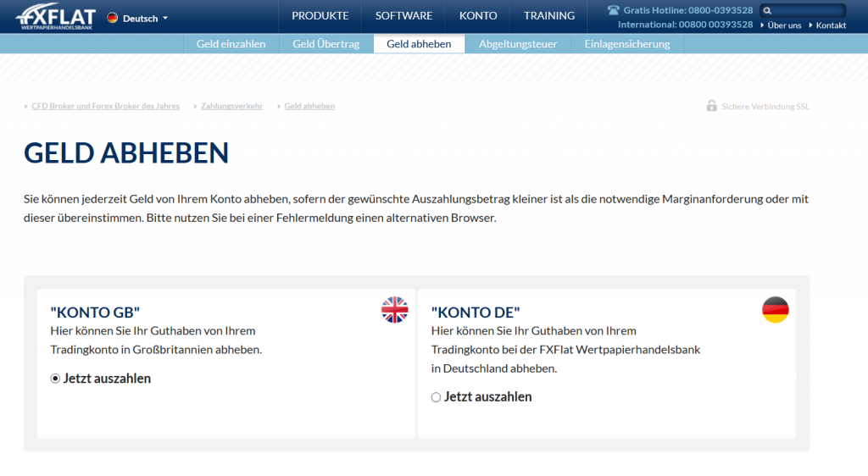Open Einlagensicherung tab
The image size is (868, 476).
[x=627, y=44]
